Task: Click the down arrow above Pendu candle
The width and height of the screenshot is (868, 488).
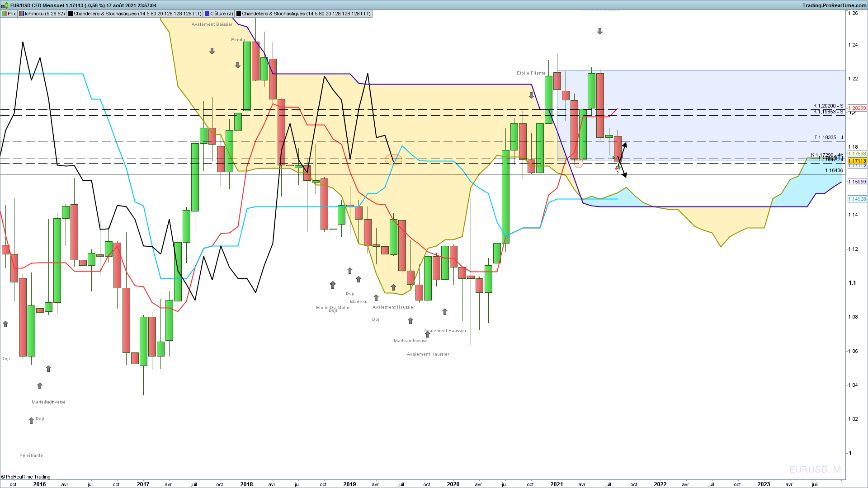Action: (238, 65)
